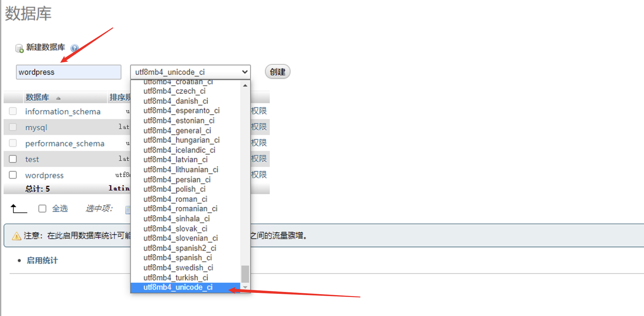Open the 启用统计 link
This screenshot has height=316, width=644.
click(42, 260)
